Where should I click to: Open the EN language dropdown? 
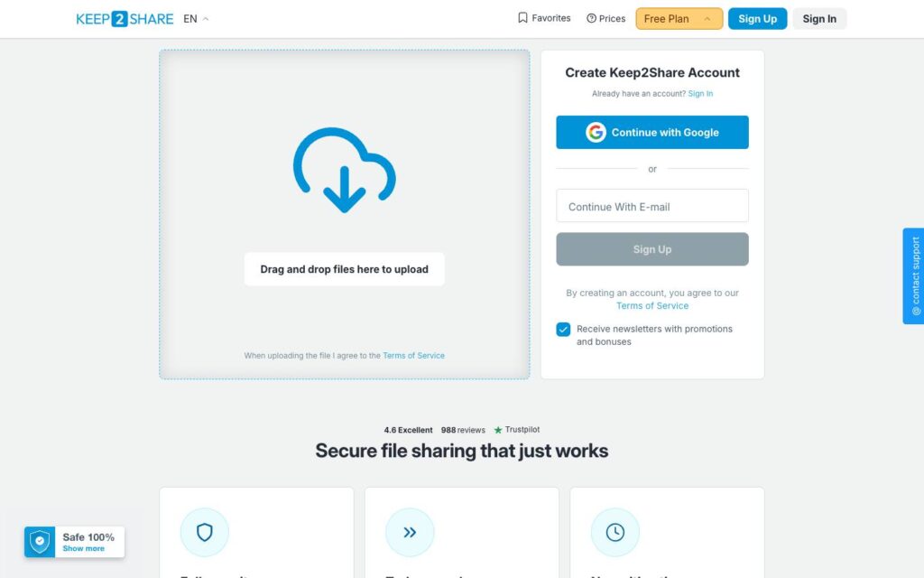click(x=196, y=19)
